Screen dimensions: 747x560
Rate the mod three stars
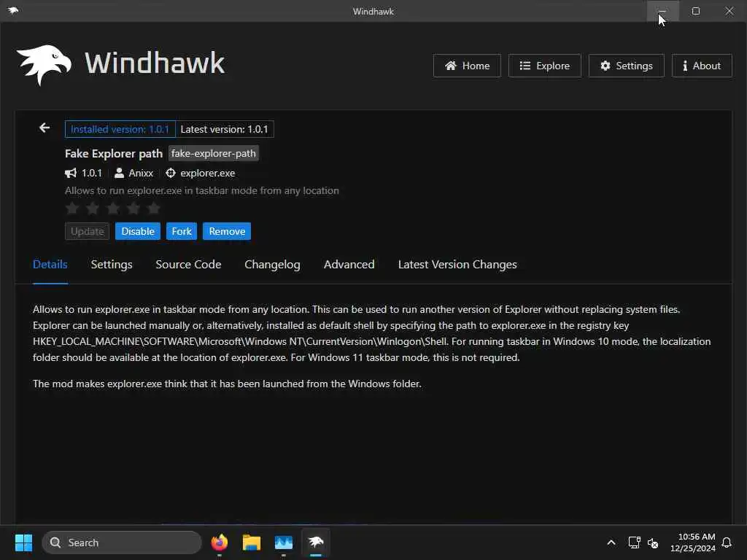point(113,208)
